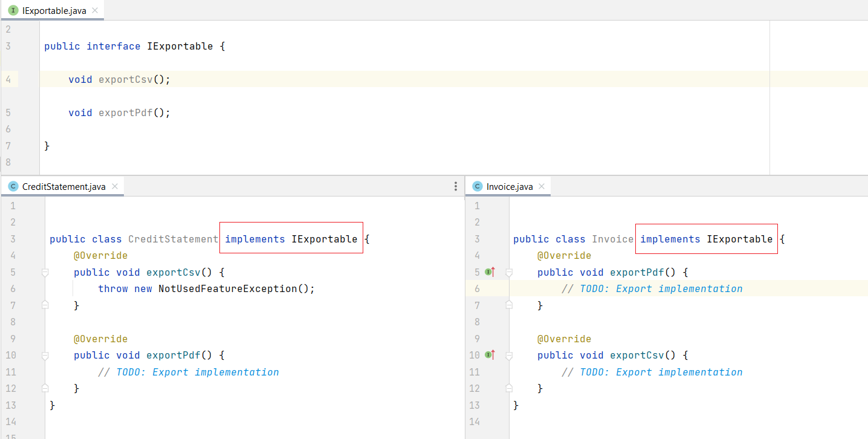Viewport: 868px width, 439px height.
Task: Click implements keyword in Invoice.java
Action: point(670,239)
